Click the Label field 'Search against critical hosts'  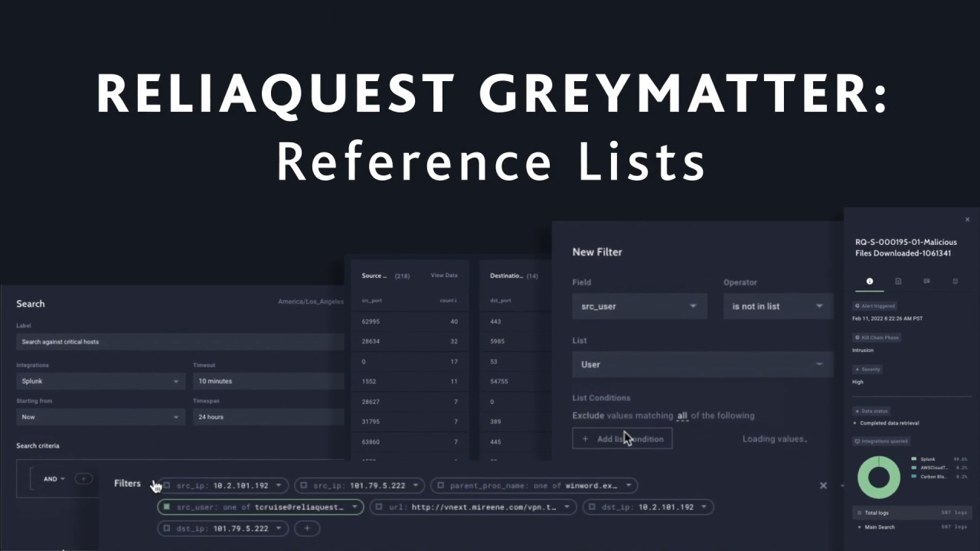pos(180,342)
